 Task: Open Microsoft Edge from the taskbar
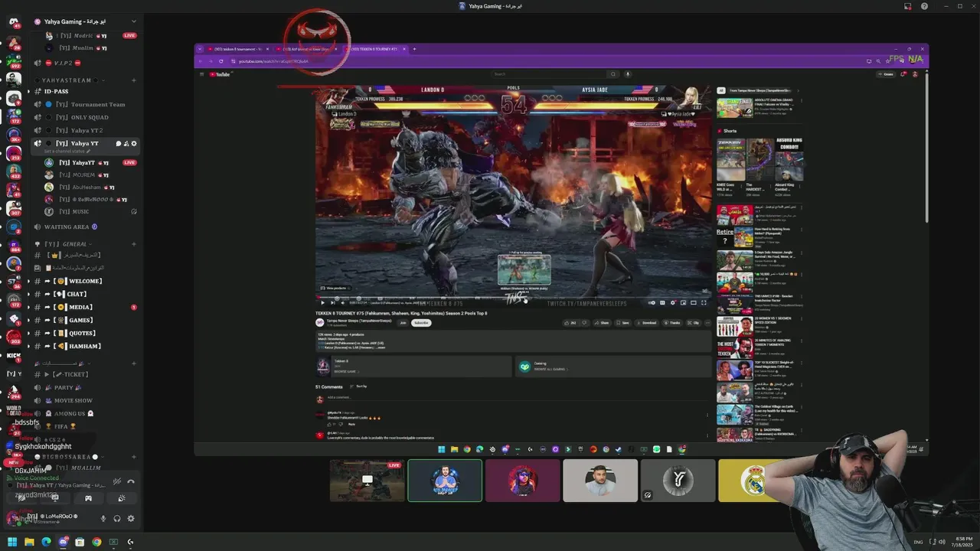point(46,542)
